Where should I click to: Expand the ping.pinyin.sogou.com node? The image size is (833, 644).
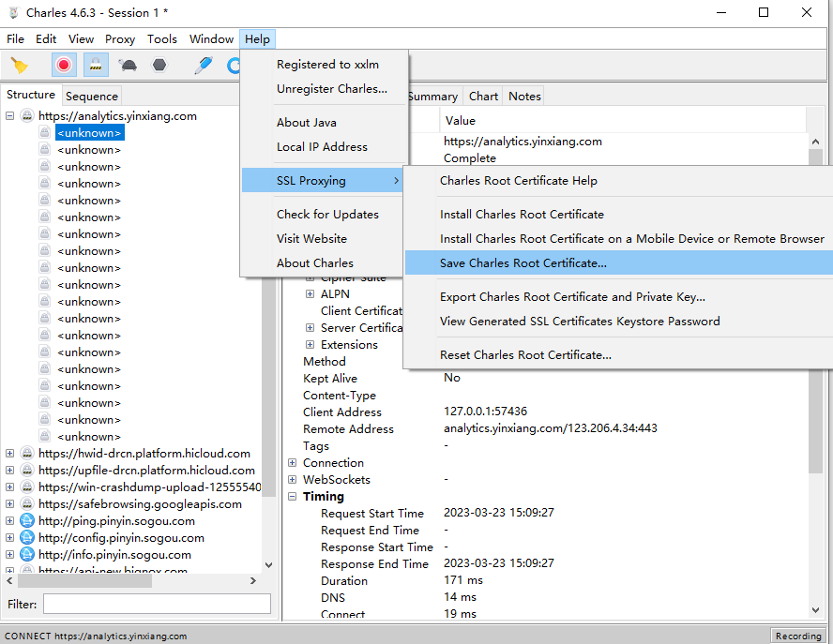pos(9,521)
